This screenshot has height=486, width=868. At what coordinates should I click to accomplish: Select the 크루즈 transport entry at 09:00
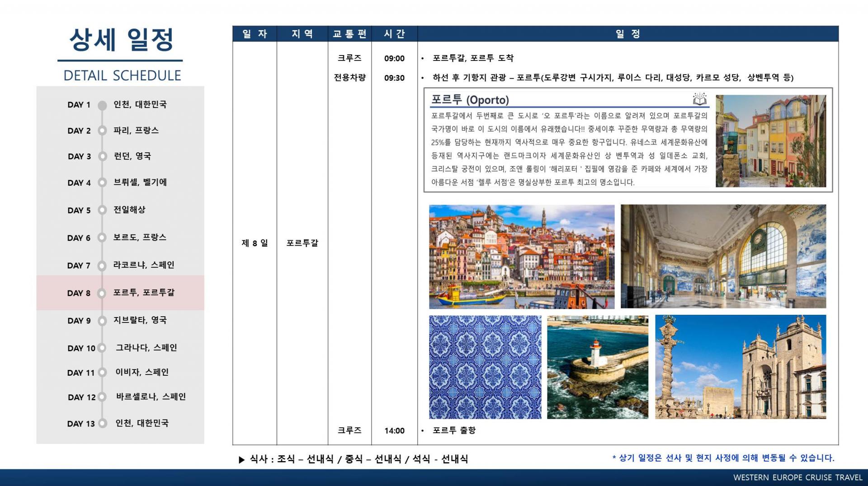[349, 58]
